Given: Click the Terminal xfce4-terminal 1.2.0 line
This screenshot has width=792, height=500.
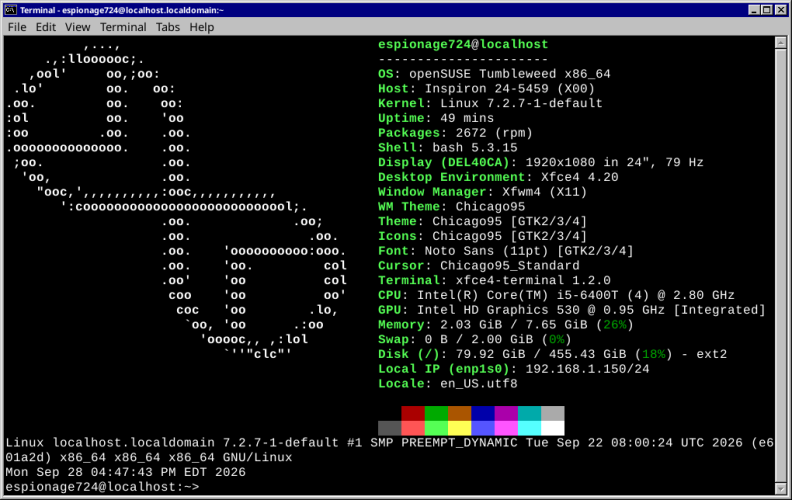Looking at the screenshot, I should point(494,280).
